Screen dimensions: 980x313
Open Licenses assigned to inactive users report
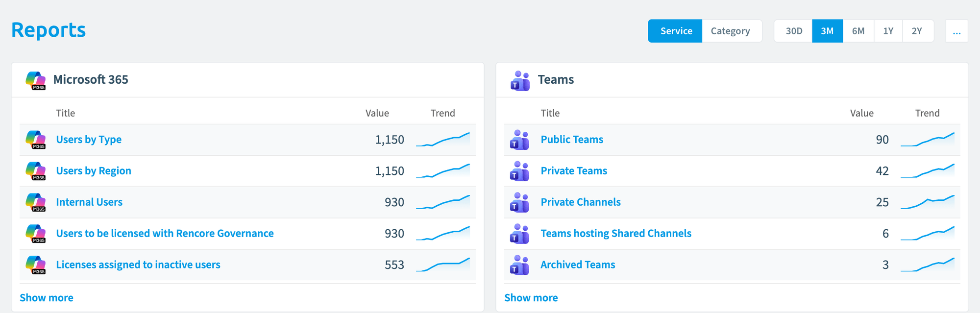[138, 265]
